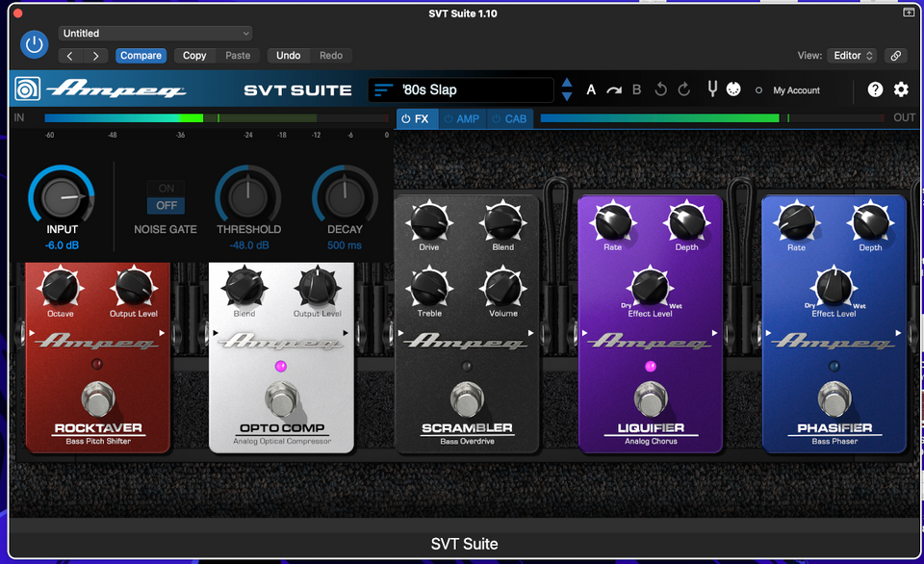Click the Input gain knob
924x564 pixels.
pos(62,196)
